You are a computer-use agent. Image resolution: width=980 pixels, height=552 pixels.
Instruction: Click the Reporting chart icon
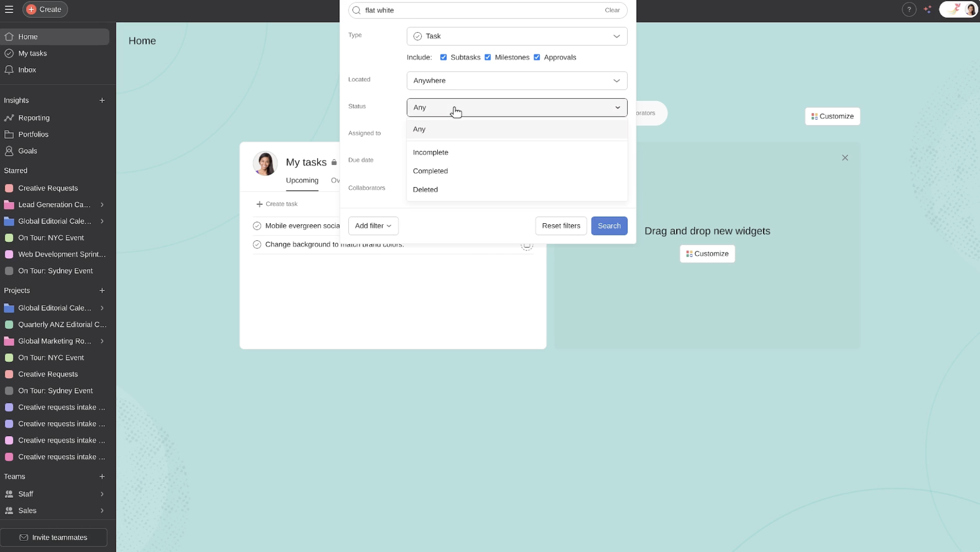(9, 118)
